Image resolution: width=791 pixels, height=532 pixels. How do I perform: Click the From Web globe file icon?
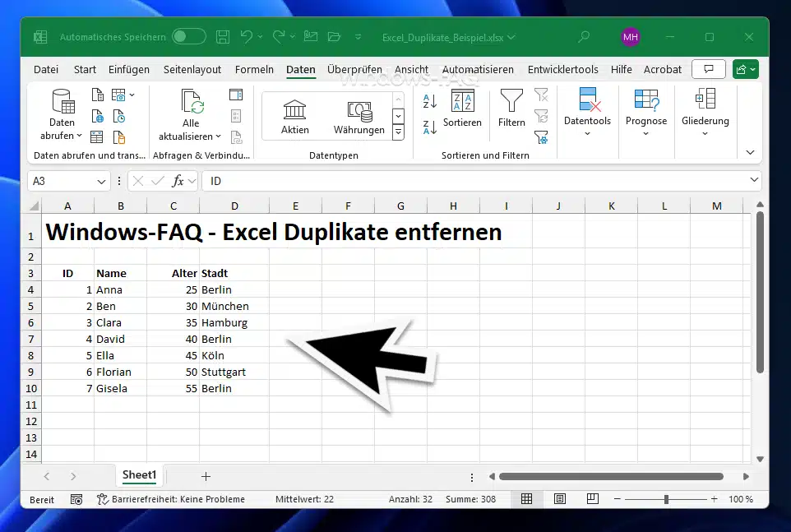tap(97, 117)
